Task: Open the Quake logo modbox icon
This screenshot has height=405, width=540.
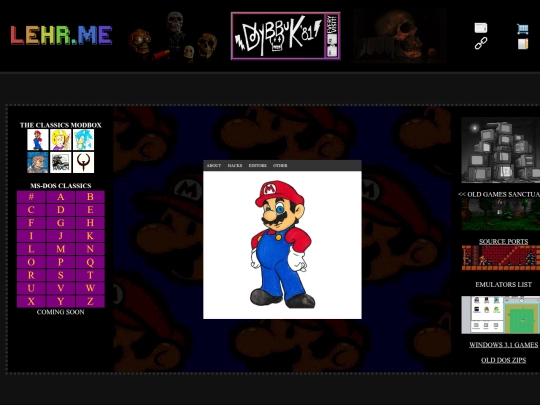Action: 83,162
